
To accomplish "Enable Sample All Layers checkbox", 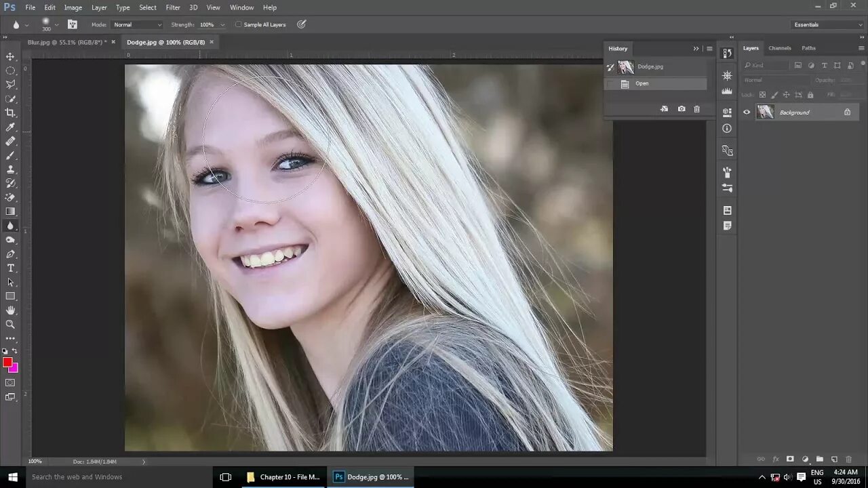I will point(239,24).
